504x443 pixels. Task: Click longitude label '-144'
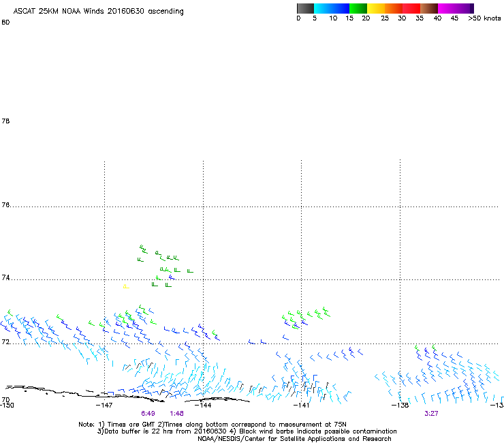(203, 405)
